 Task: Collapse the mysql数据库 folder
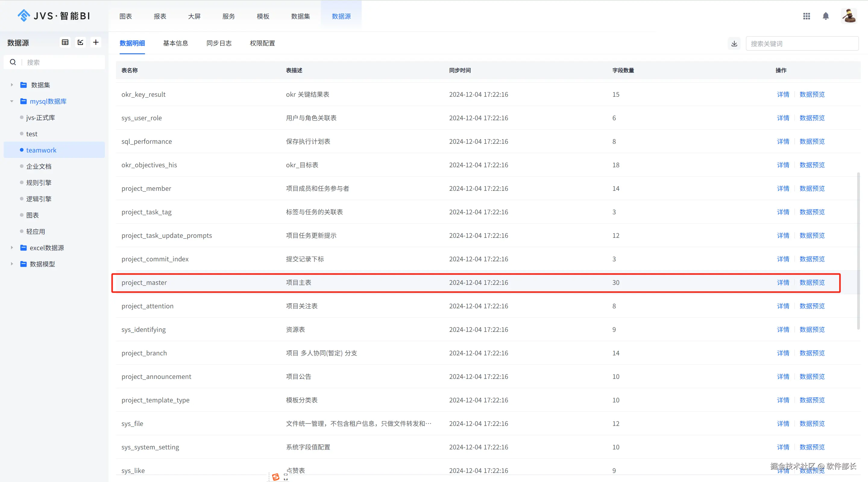(x=12, y=101)
